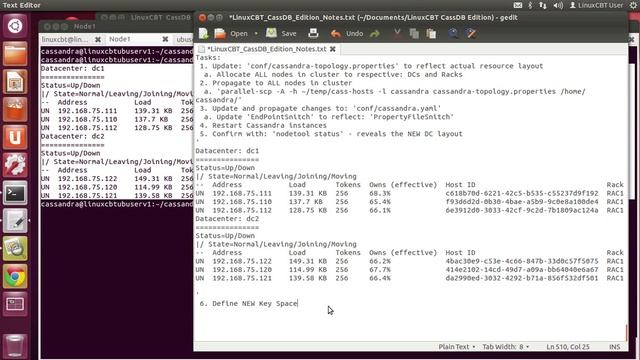The height and width of the screenshot is (360, 640).
Task: Open the mail indicator in top panel
Action: pos(518,5)
